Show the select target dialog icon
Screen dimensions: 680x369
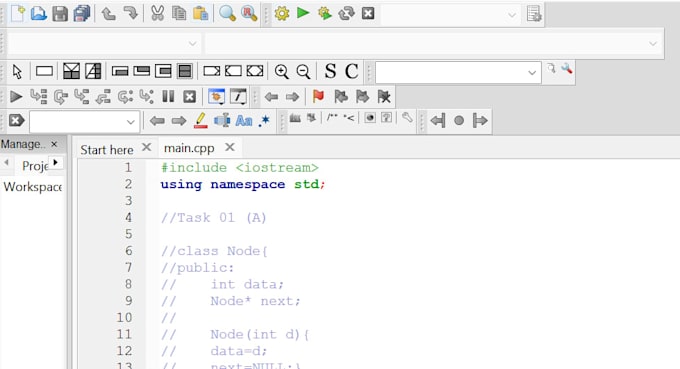(x=534, y=14)
